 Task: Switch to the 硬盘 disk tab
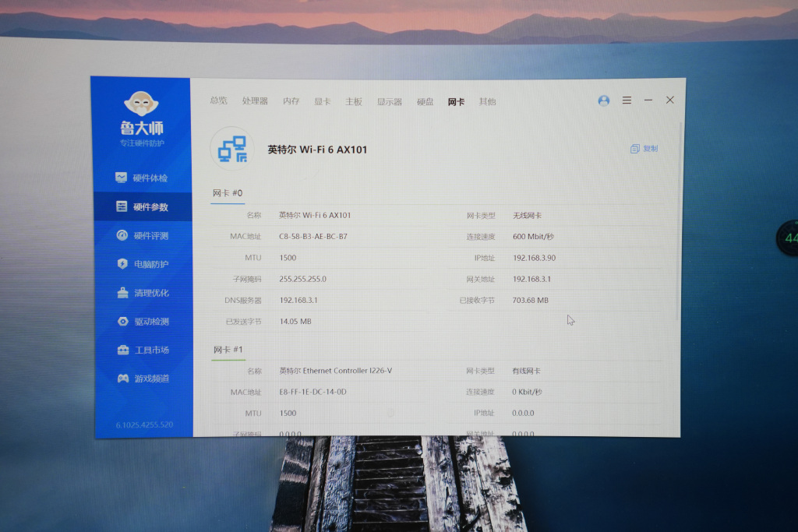[425, 102]
